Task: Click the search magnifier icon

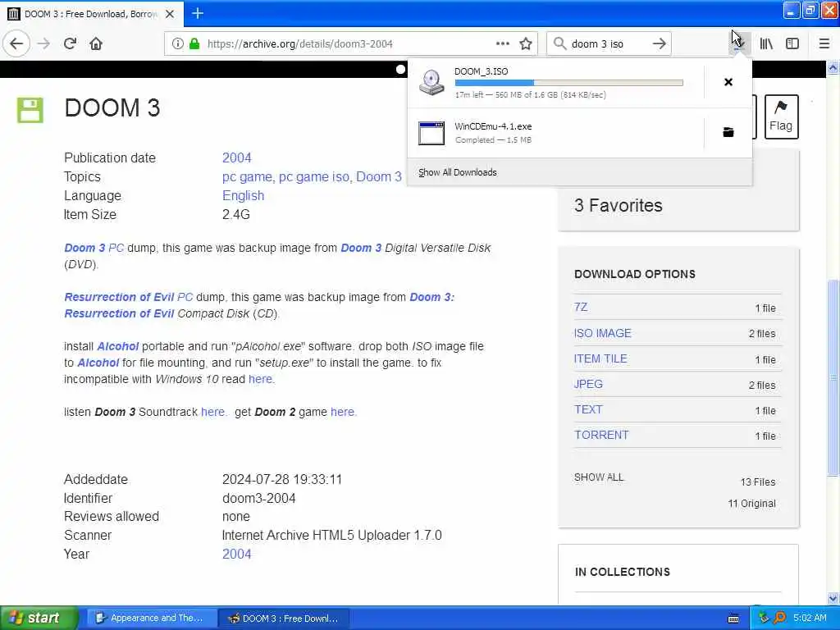Action: pyautogui.click(x=559, y=43)
